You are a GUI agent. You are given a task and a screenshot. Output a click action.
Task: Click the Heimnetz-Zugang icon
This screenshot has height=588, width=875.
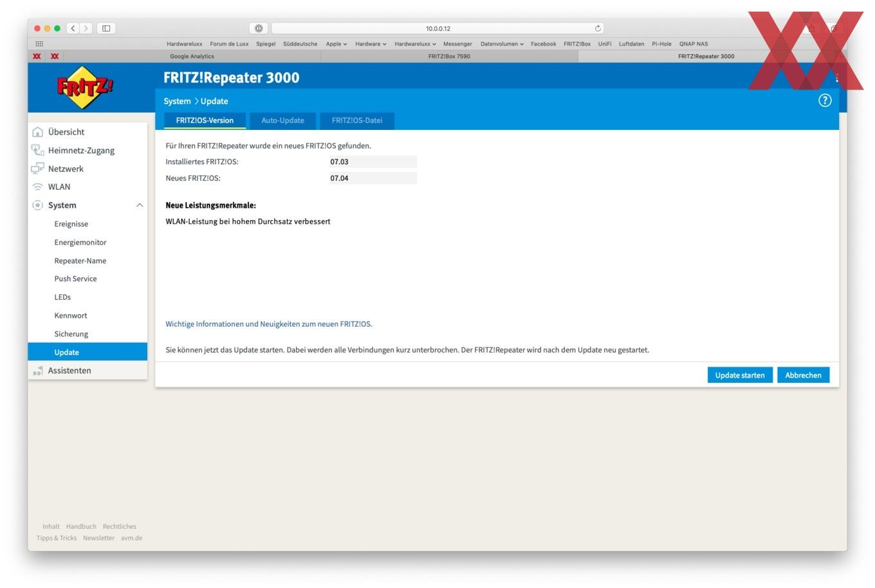tap(37, 150)
